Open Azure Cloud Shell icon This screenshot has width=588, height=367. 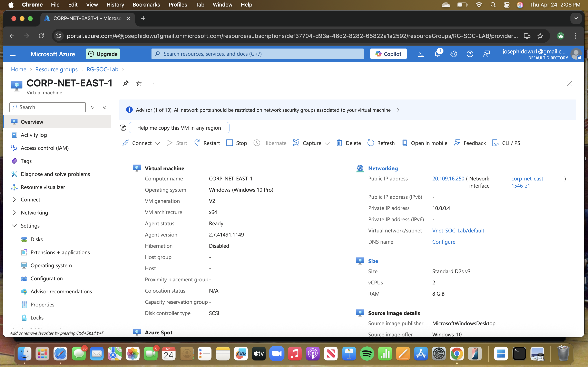(421, 54)
